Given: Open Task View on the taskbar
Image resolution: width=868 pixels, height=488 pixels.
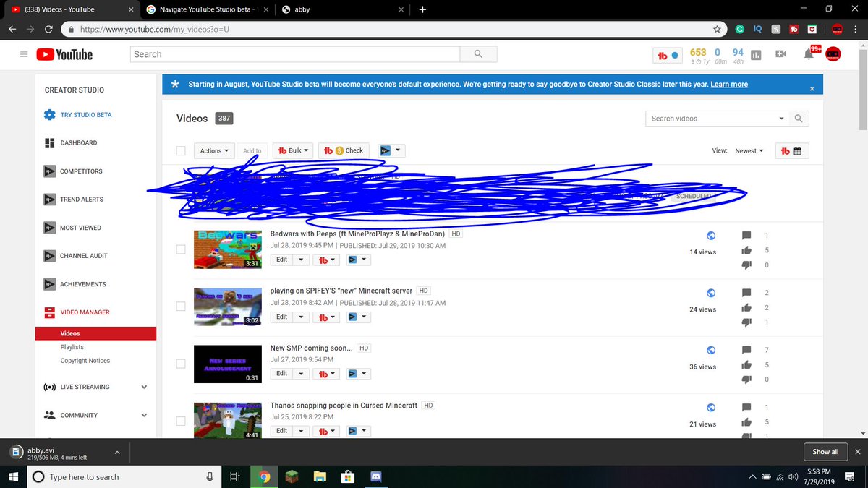Looking at the screenshot, I should pyautogui.click(x=234, y=476).
